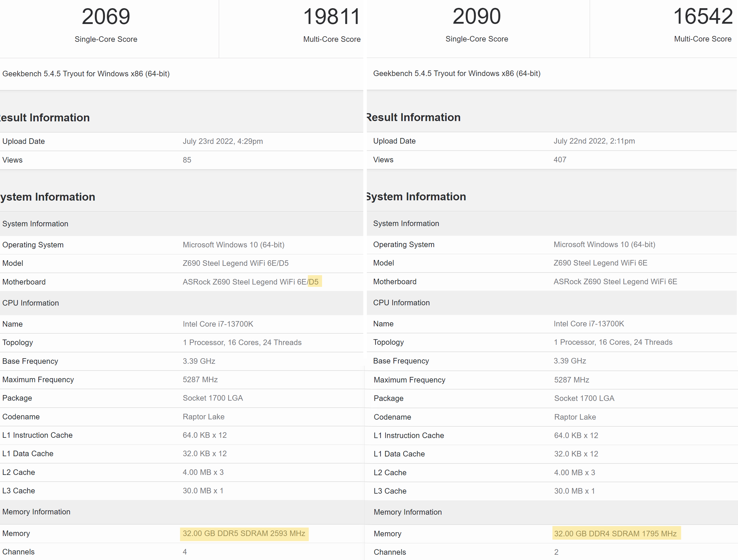Click the 2069 single-core score

(x=106, y=17)
